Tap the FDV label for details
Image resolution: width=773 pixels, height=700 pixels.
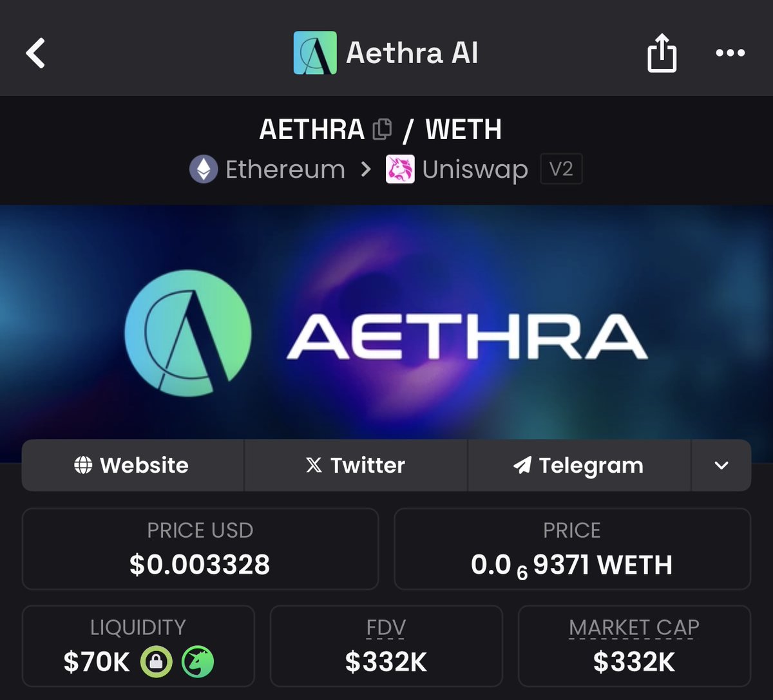tap(386, 628)
